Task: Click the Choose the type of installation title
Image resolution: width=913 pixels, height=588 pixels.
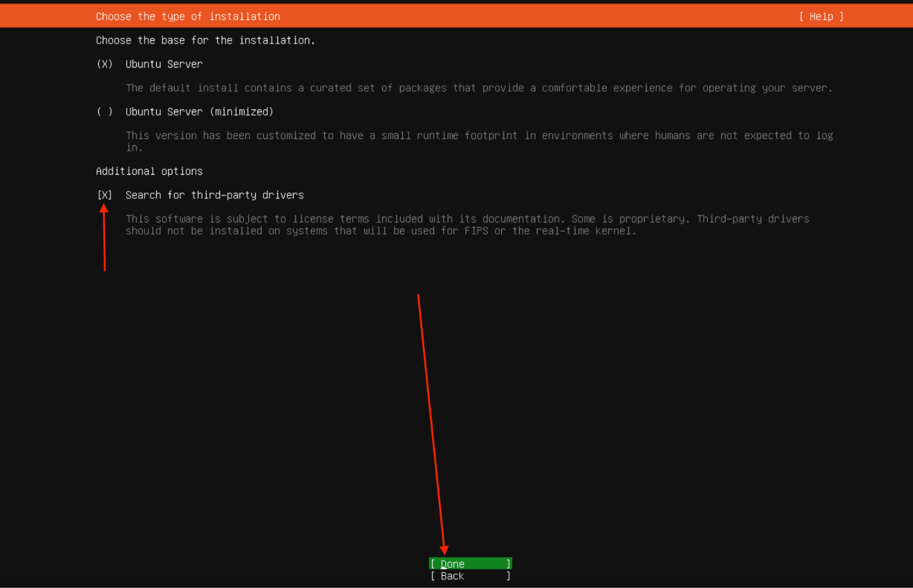Action: (x=188, y=16)
